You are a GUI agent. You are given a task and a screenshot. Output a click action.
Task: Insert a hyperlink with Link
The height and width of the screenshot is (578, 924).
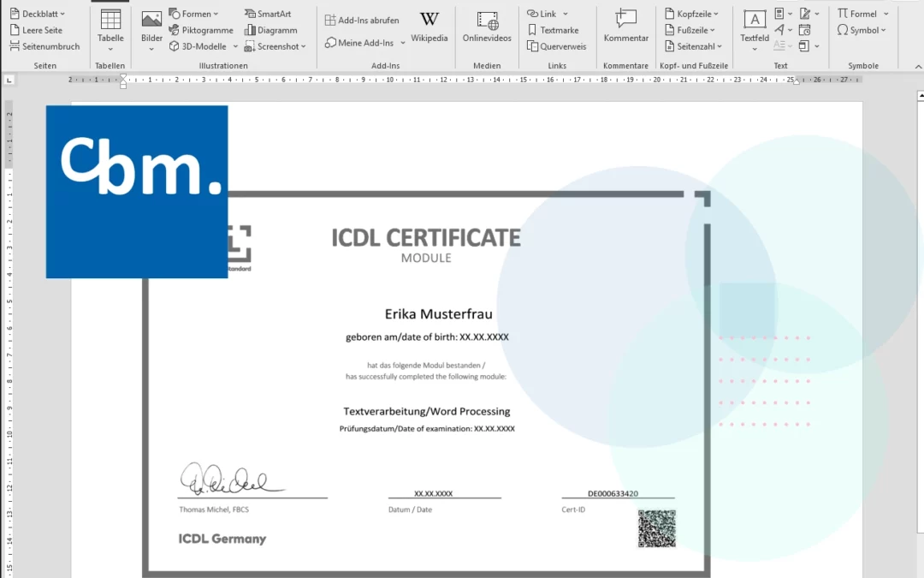[542, 14]
